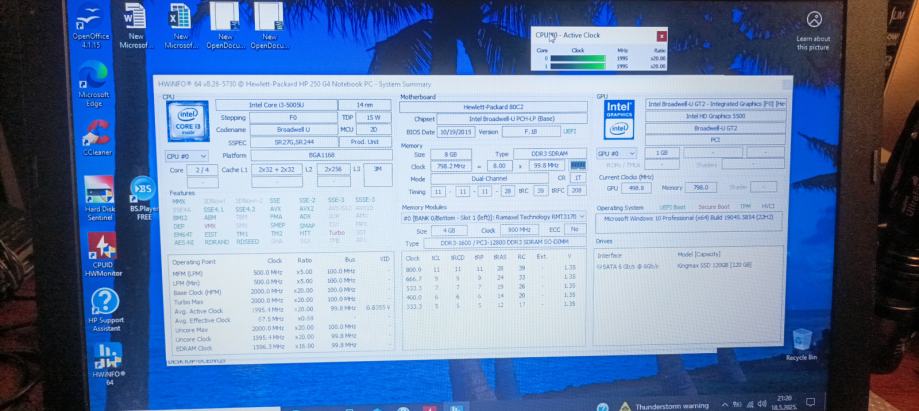Click the Dual-Channel memory mode field
The height and width of the screenshot is (411, 919).
(x=489, y=179)
